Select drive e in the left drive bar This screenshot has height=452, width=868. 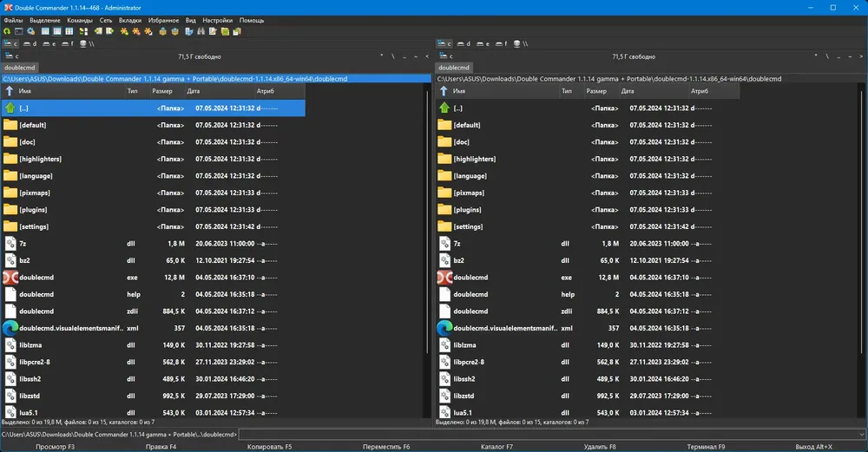[x=49, y=43]
